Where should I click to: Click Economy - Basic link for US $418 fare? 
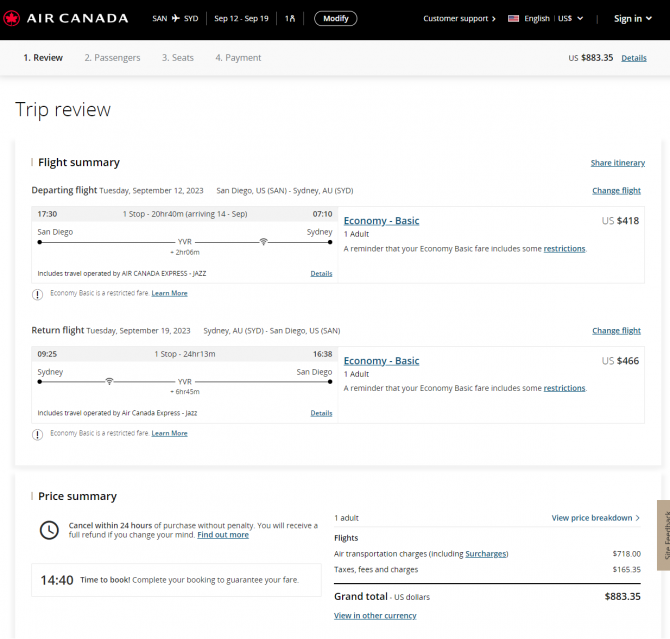coord(382,221)
